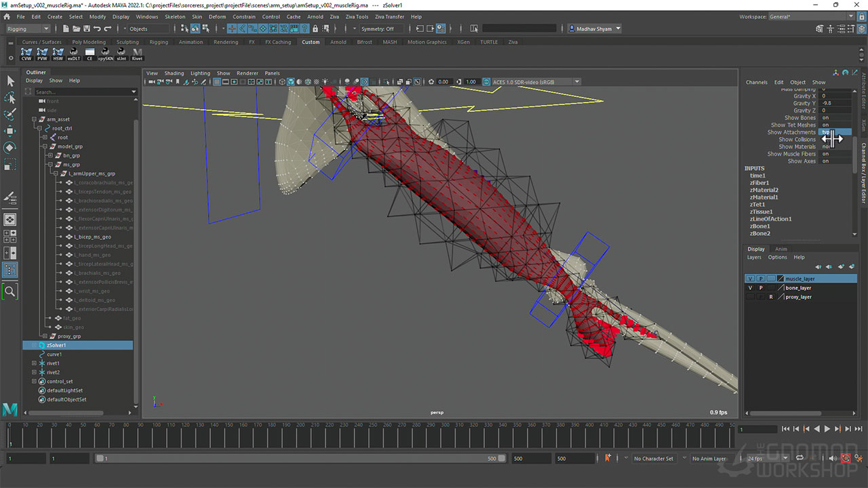Screen dimensions: 868x488
Task: Toggle the R display type of proxy_layer
Action: 770,297
